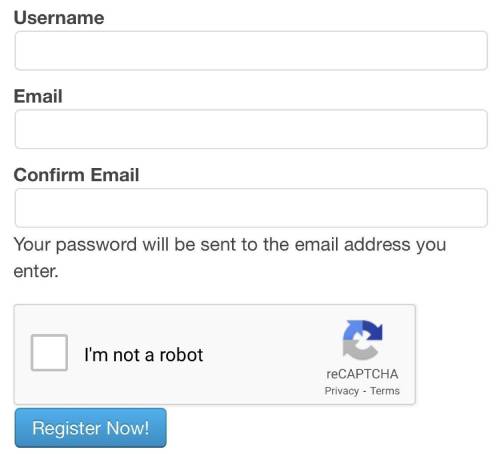Click the dash between Privacy and Terms
This screenshot has height=454, width=500.
click(x=365, y=391)
